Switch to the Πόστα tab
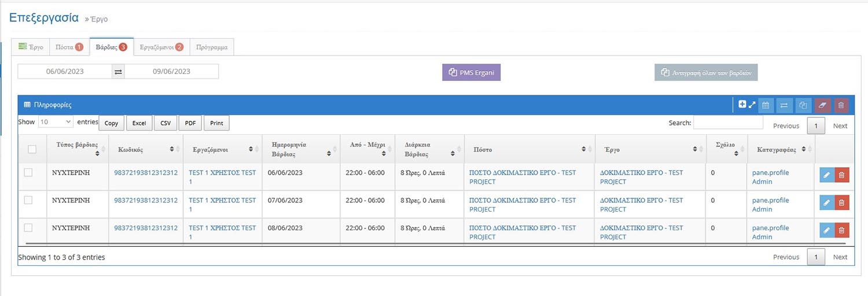 (x=69, y=47)
